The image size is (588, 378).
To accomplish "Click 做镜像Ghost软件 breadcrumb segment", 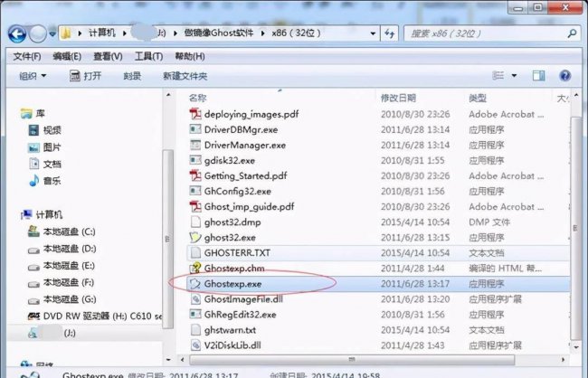I will point(219,33).
